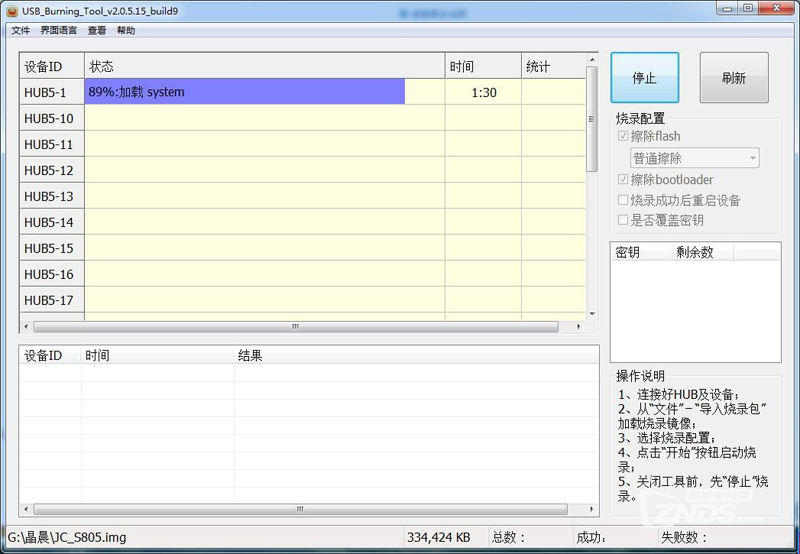Minimize the USB Burning Tool window
Viewport: 800px width, 554px height.
pyautogui.click(x=727, y=8)
